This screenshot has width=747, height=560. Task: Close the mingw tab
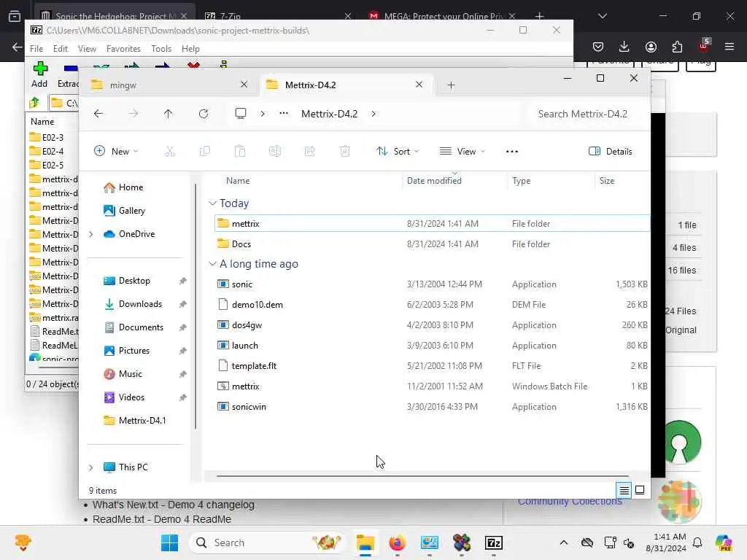click(244, 85)
